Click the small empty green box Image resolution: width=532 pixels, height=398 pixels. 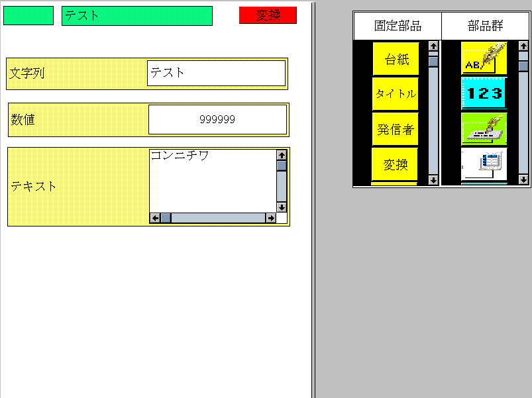(x=28, y=15)
